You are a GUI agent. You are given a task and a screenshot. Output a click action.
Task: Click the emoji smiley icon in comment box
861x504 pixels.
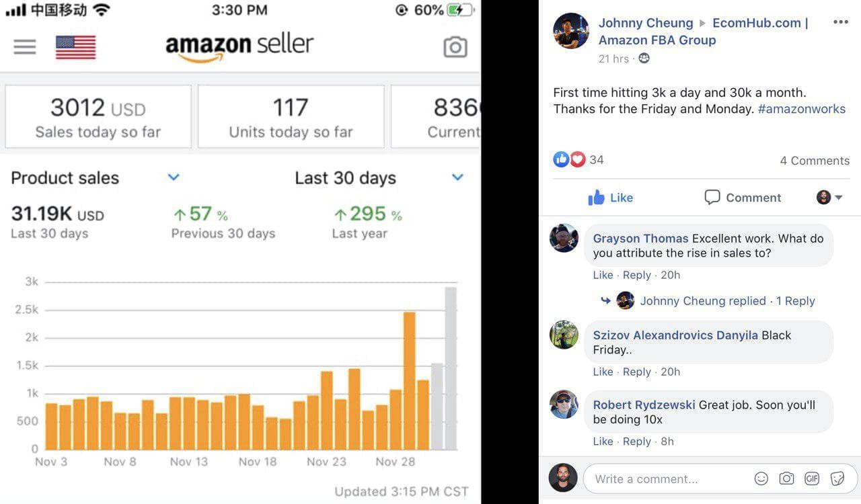tap(761, 478)
